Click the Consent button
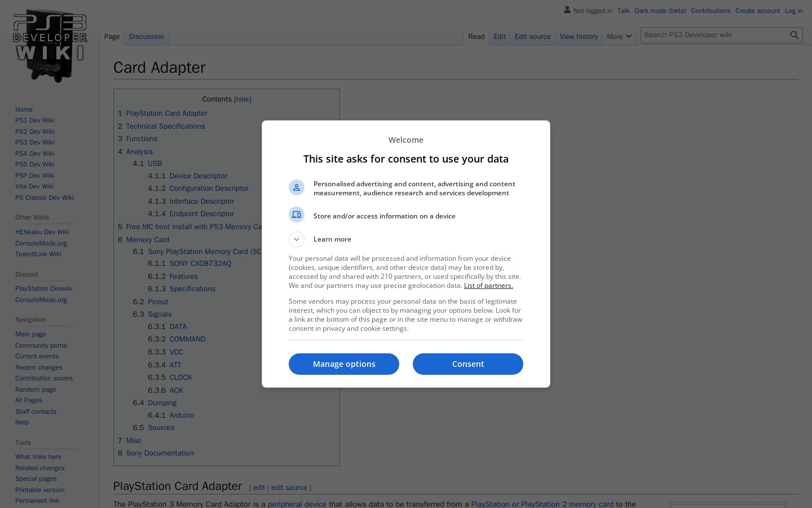The image size is (812, 508). pos(468,364)
